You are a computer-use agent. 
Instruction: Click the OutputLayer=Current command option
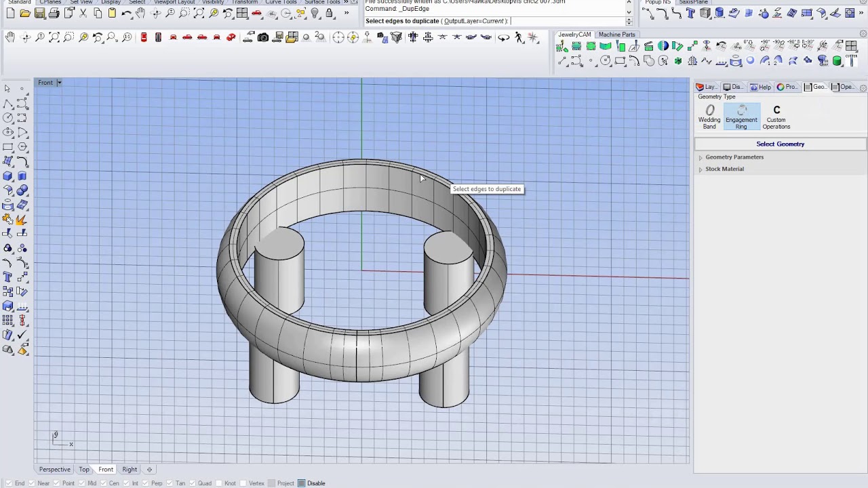[474, 21]
